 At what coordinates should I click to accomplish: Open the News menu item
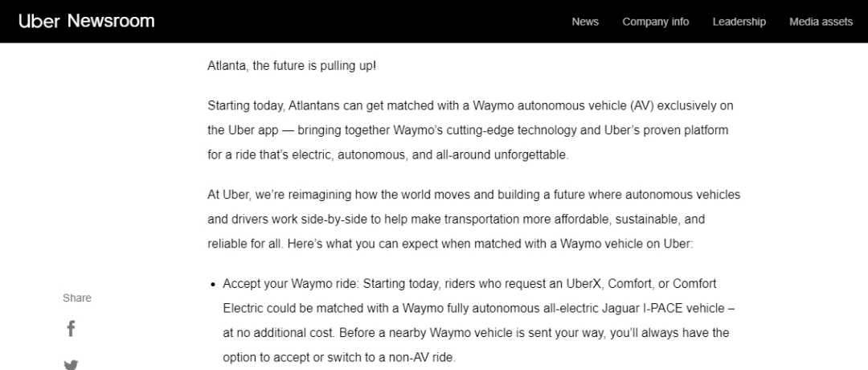point(585,22)
